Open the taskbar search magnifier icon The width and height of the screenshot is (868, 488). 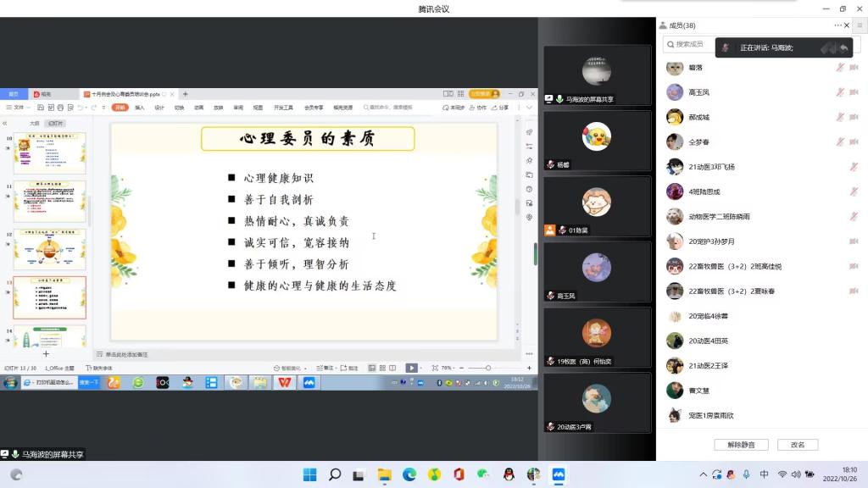tap(335, 474)
